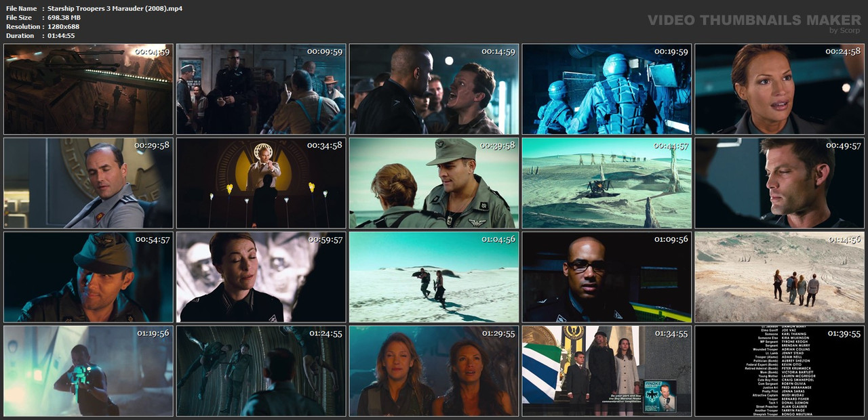This screenshot has width=868, height=420.
Task: Select the thumbnail timestamped 00:04:59
Action: tap(88, 89)
